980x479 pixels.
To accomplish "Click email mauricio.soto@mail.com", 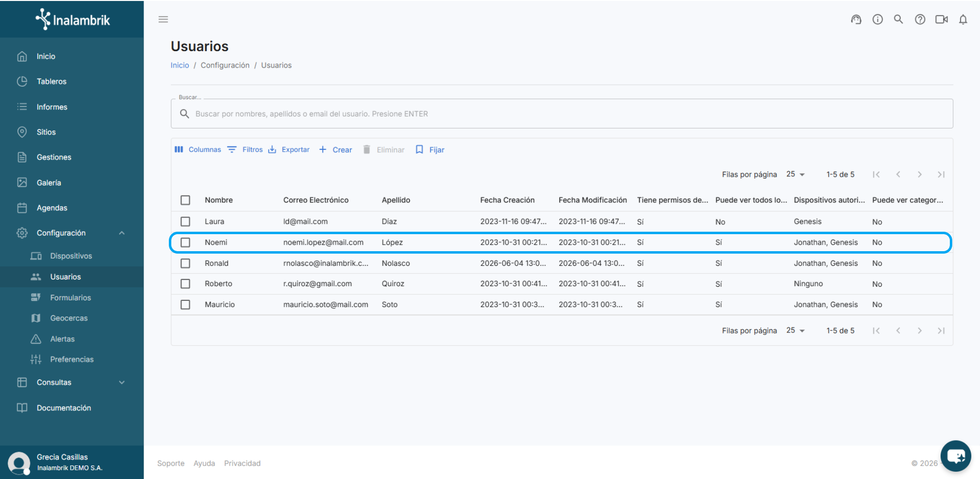I will click(326, 305).
